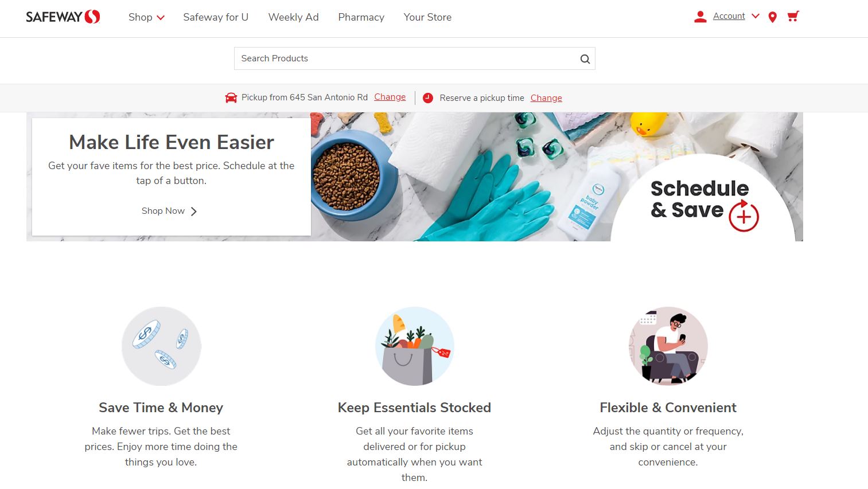Click the Schedule & Save plus icon
This screenshot has height=489, width=868.
click(744, 216)
